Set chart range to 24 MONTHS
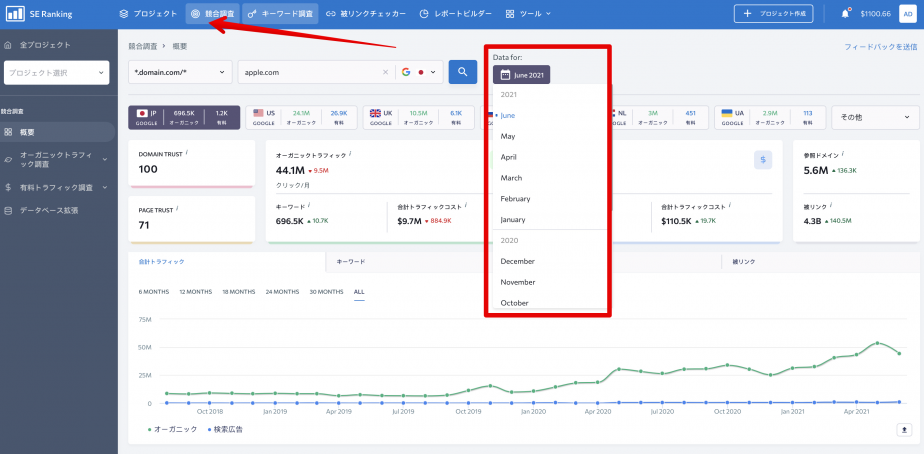The height and width of the screenshot is (454, 924). tap(282, 292)
